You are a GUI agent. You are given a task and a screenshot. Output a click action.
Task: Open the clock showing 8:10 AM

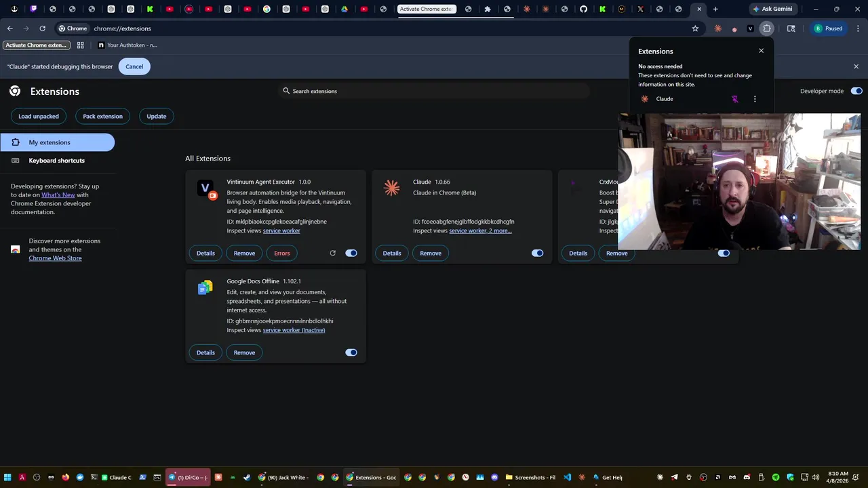[x=838, y=477]
